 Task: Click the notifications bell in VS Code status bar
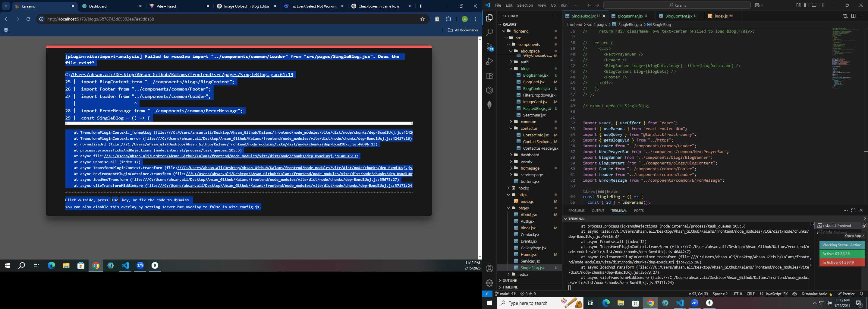click(x=862, y=294)
